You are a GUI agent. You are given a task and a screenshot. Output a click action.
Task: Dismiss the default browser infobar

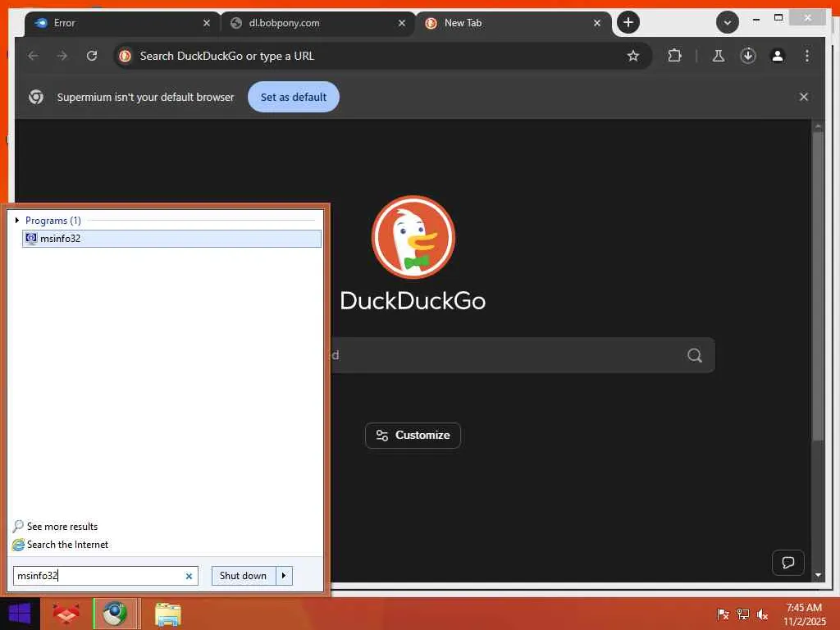(x=804, y=97)
